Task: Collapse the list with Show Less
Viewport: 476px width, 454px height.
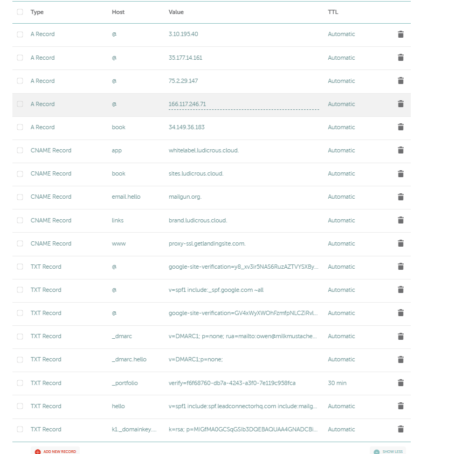Action: 388,451
